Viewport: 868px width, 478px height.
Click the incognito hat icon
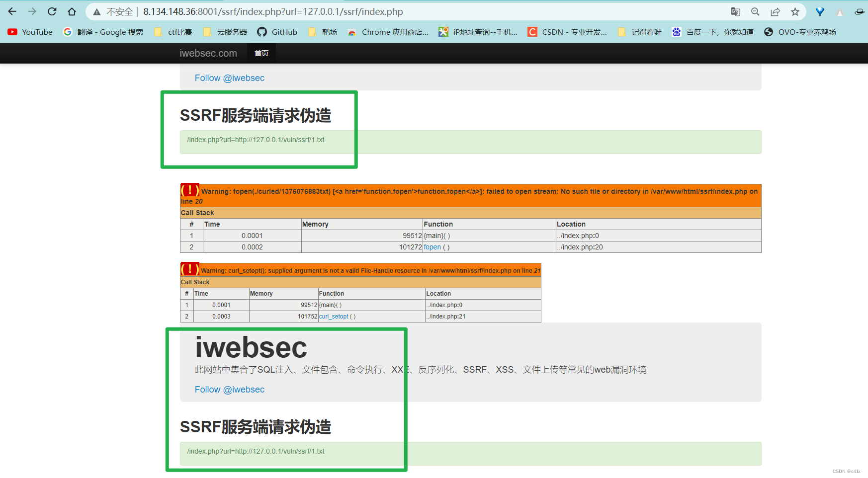860,12
